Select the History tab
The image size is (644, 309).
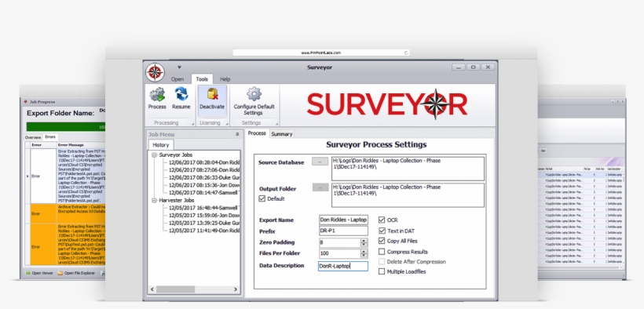click(x=161, y=145)
